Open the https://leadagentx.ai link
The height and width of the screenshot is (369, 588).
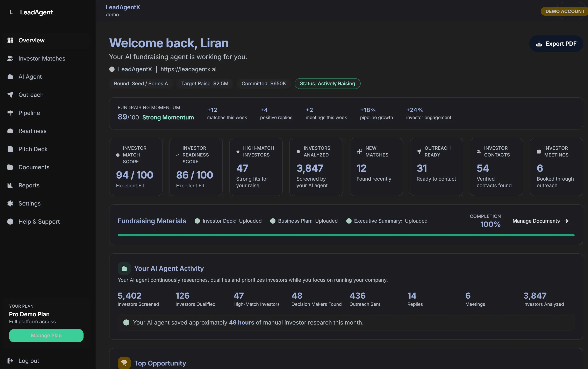click(188, 69)
